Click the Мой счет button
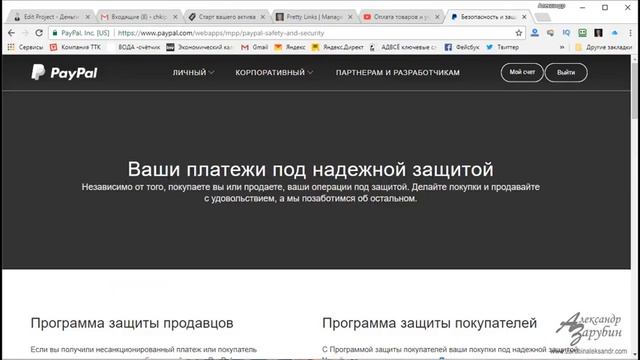The width and height of the screenshot is (640, 360). (522, 72)
